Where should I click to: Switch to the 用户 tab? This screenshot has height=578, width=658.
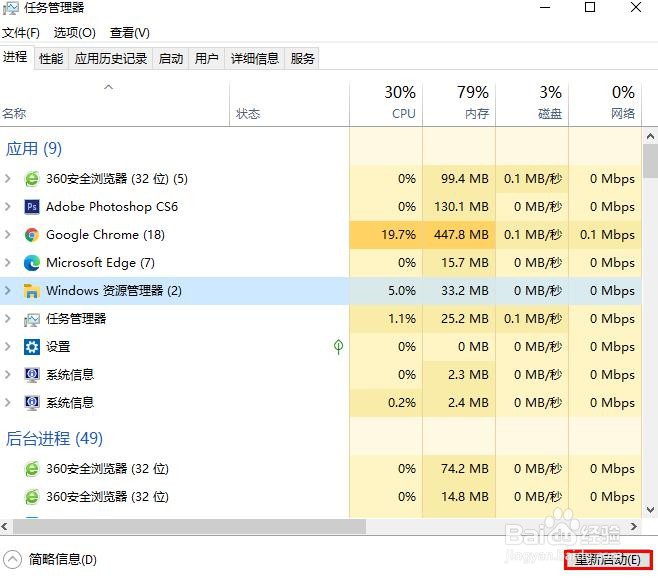(x=206, y=58)
